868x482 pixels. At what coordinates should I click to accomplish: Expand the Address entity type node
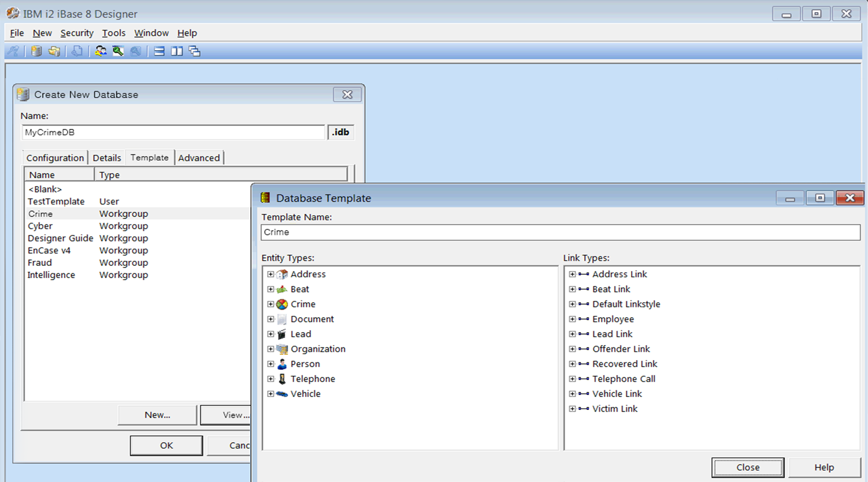coord(270,274)
